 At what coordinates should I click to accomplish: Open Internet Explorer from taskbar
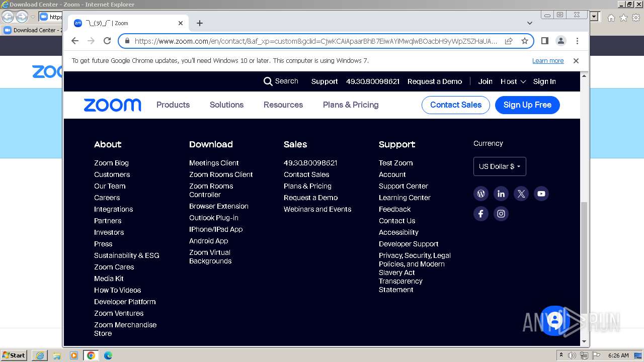(40, 355)
